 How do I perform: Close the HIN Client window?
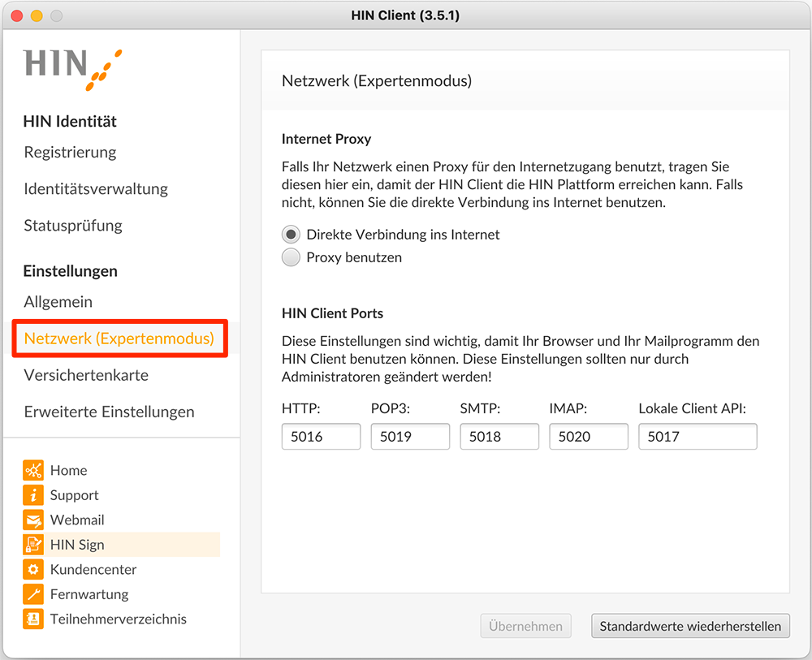[16, 15]
